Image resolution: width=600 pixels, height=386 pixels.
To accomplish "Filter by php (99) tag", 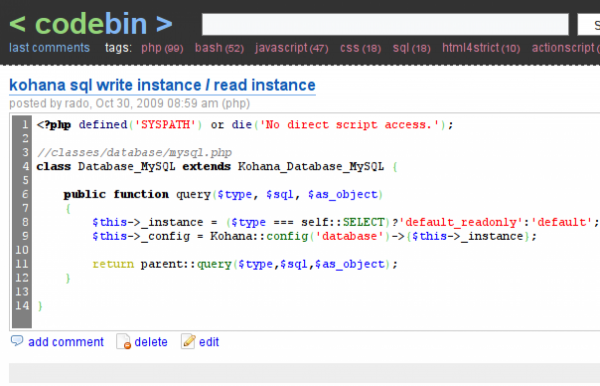I will [x=162, y=48].
